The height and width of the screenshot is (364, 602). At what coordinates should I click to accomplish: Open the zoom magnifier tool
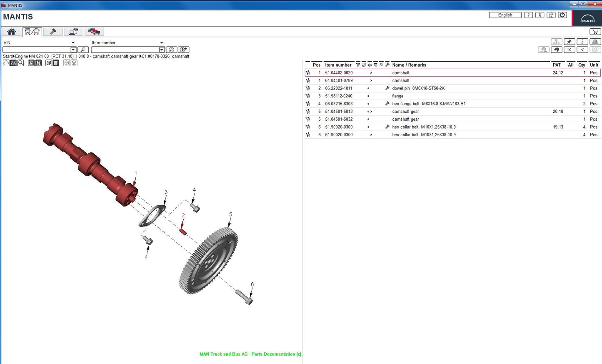pos(20,62)
